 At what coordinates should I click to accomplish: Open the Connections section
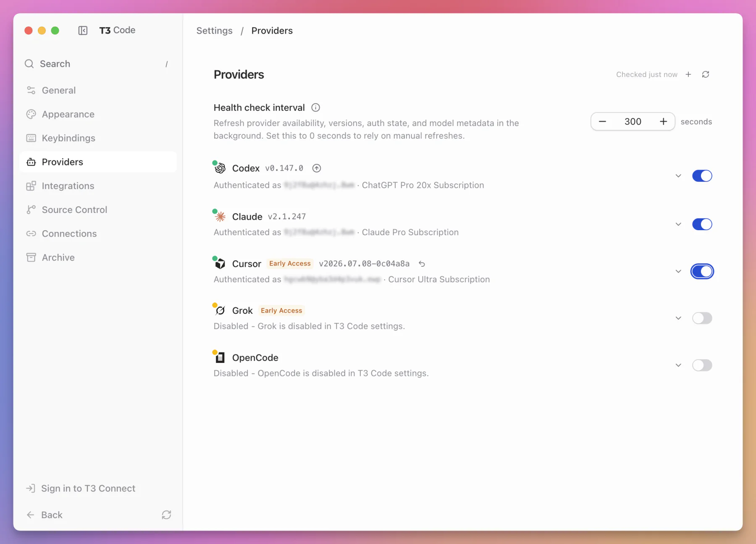[98, 234]
